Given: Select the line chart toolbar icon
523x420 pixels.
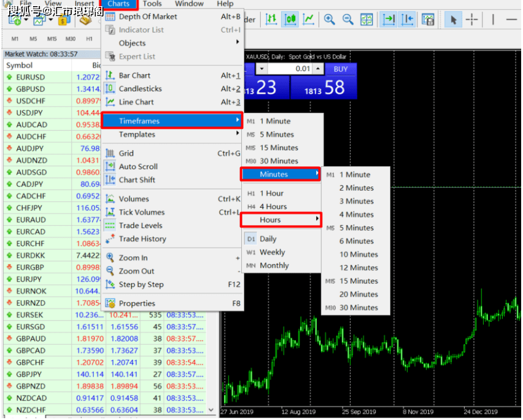Looking at the screenshot, I should click(x=309, y=20).
